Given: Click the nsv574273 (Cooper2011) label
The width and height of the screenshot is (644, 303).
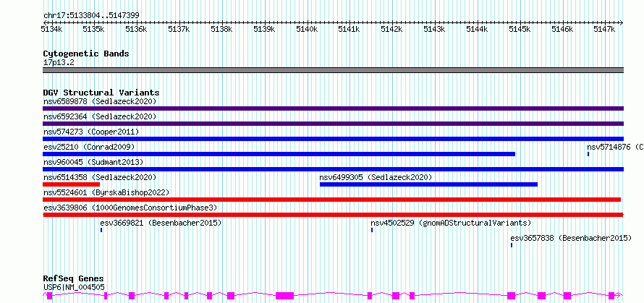Looking at the screenshot, I should 91,132.
